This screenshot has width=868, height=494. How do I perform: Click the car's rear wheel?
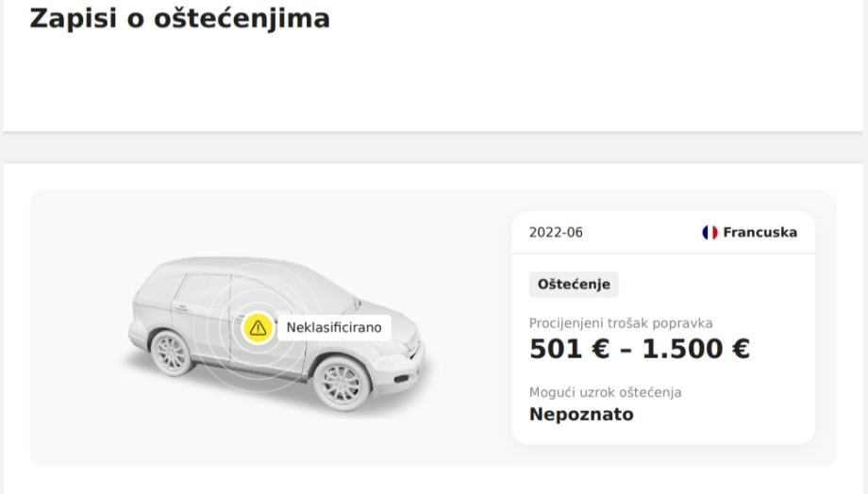(x=171, y=352)
